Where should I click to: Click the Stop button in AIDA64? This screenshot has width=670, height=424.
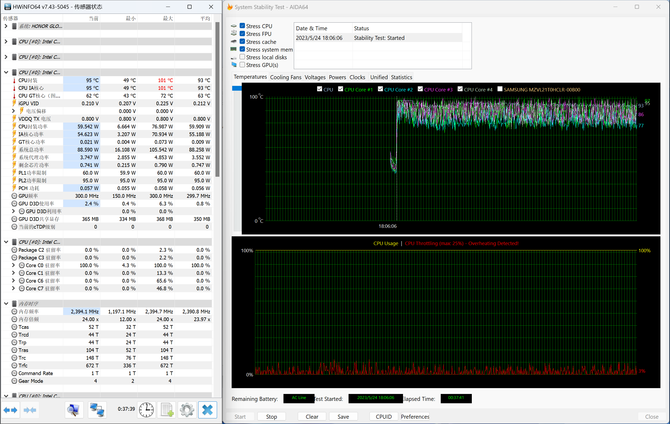click(x=271, y=416)
